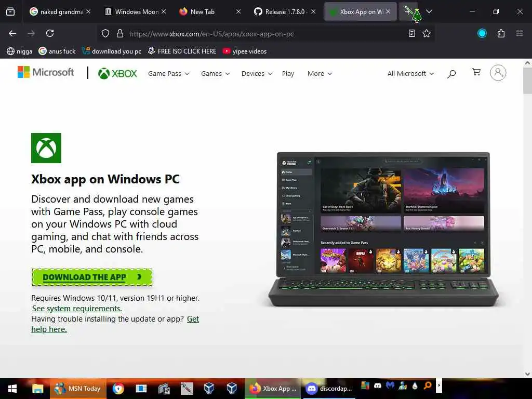The height and width of the screenshot is (399, 532).
Task: Click the Discord system tray icon
Action: pyautogui.click(x=378, y=385)
